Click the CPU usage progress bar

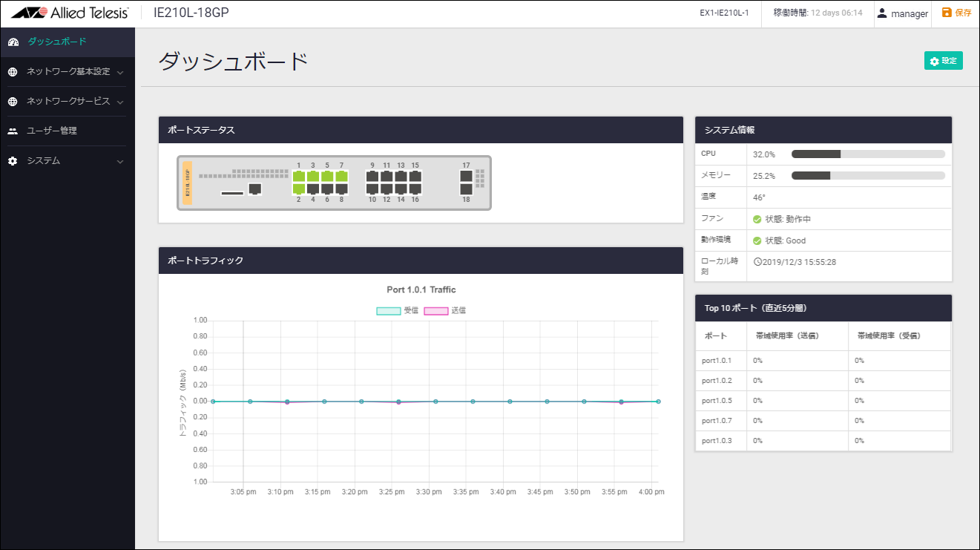click(868, 154)
